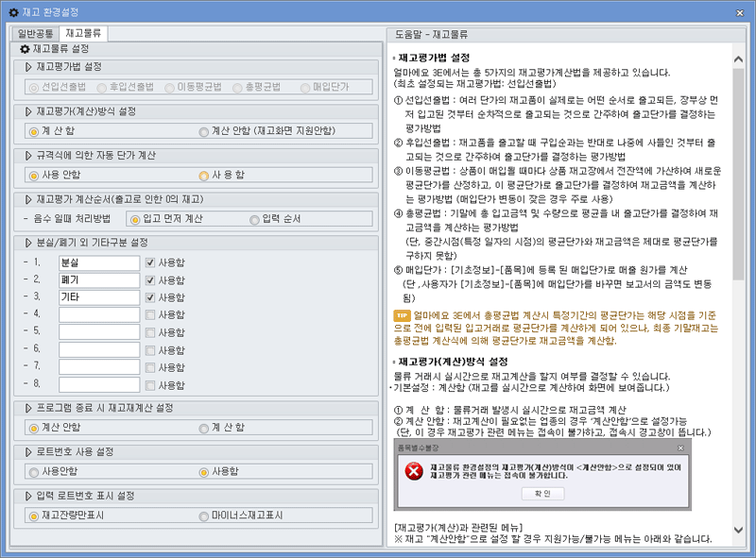Image resolution: width=756 pixels, height=558 pixels.
Task: Click the empty input field on row 4
Action: 99,314
